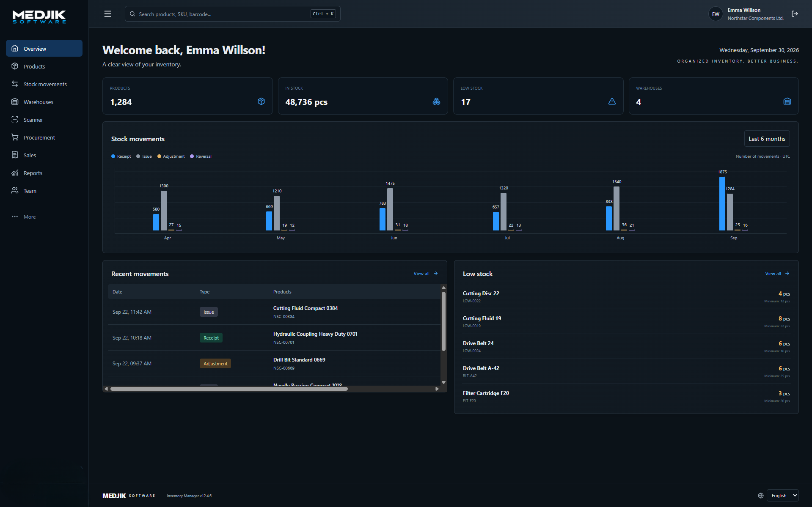
Task: Open Hydraulic Coupling Heavy Duty 0701 product
Action: pyautogui.click(x=315, y=334)
